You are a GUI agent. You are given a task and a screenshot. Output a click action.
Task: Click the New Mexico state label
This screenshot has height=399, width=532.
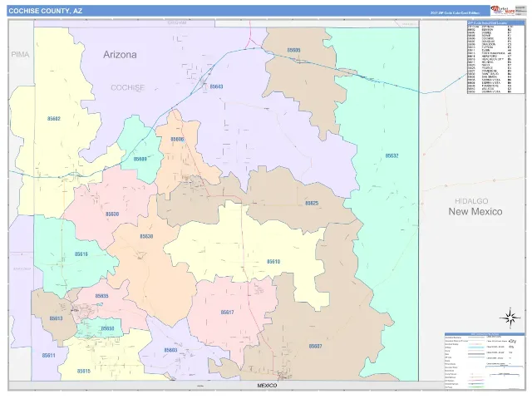(x=475, y=211)
